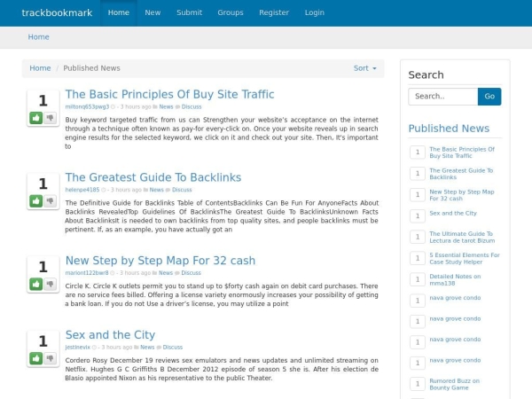The height and width of the screenshot is (399, 532).
Task: Open Sex and the City headline
Action: pyautogui.click(x=110, y=335)
